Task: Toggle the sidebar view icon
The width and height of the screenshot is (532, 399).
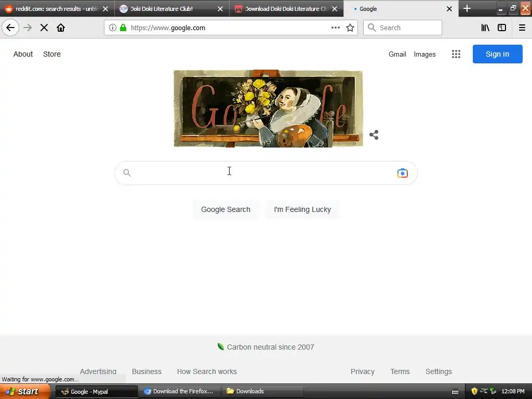Action: click(x=502, y=28)
